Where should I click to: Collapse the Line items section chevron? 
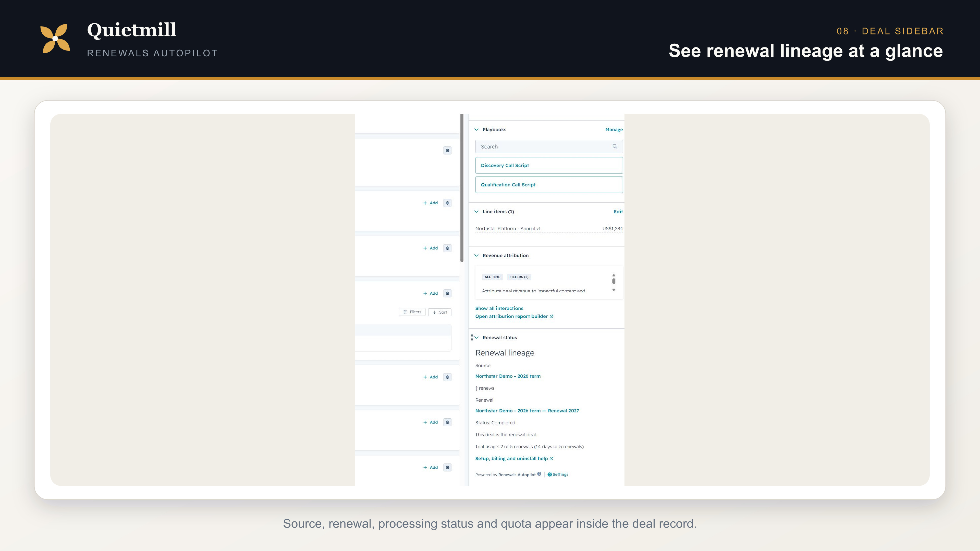click(x=476, y=212)
